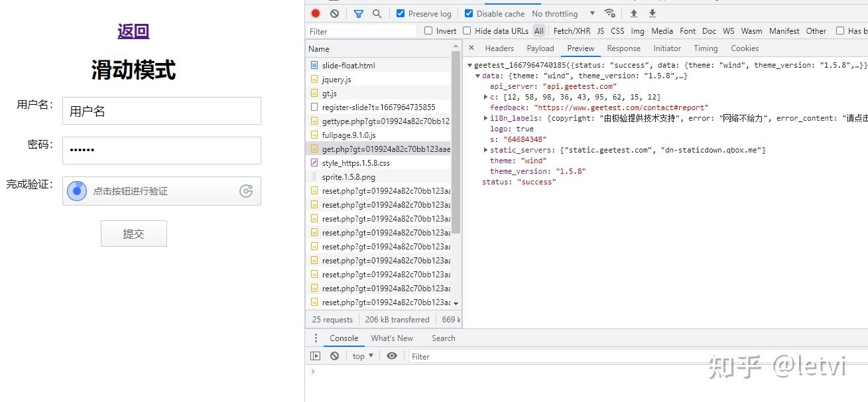Open What's New drawer tab
Viewport: 868px width, 402px height.
pos(392,338)
